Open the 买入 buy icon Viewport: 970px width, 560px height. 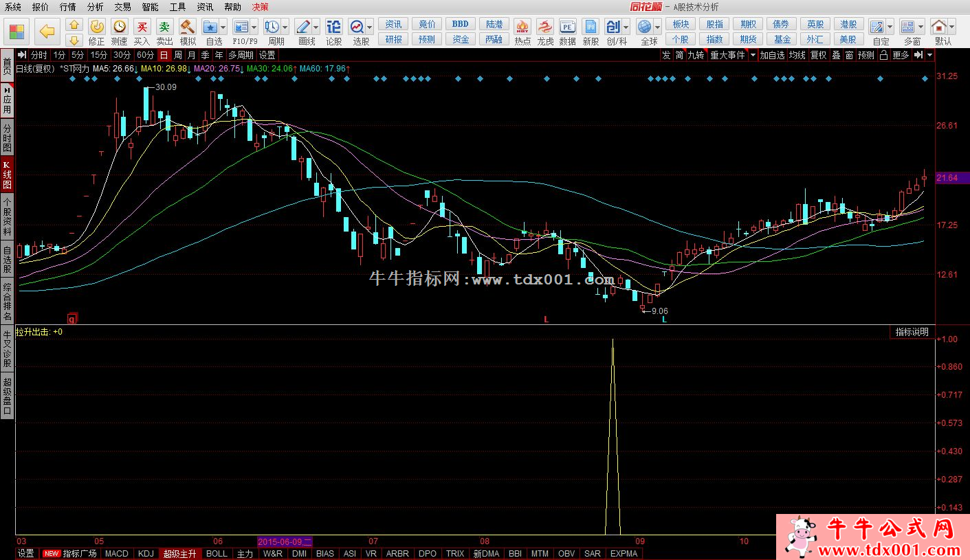142,27
